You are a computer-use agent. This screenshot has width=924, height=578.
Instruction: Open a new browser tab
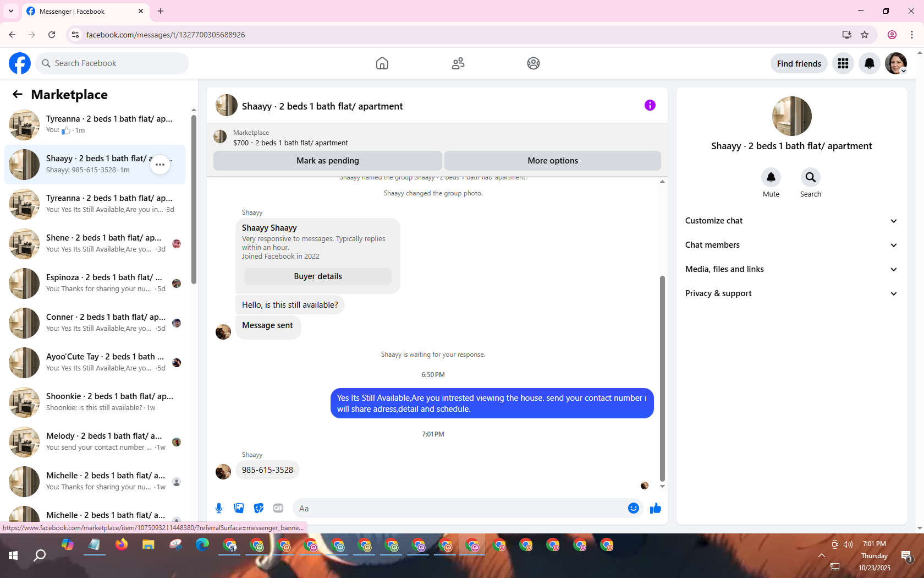[161, 11]
